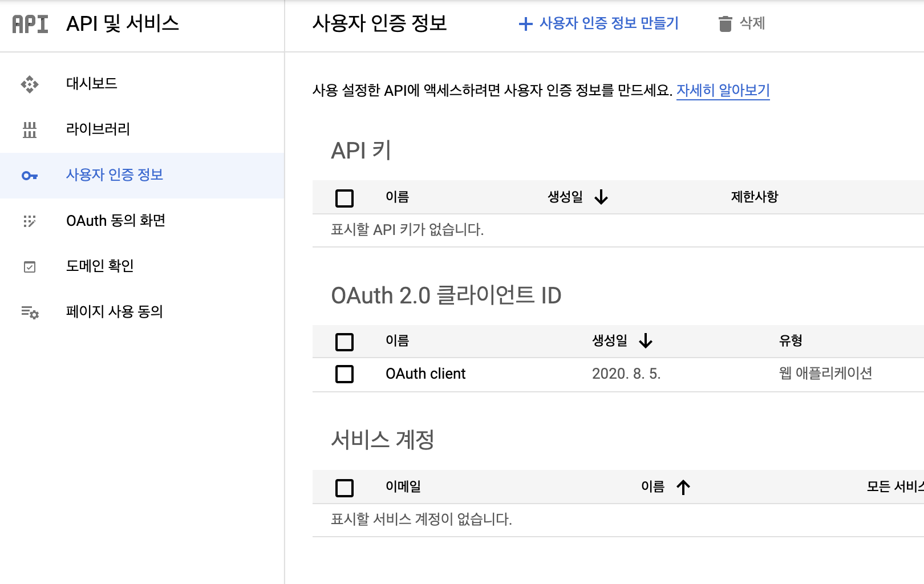Viewport: 924px width, 584px height.
Task: Click the 웹 애플리케이션 type cell
Action: pyautogui.click(x=826, y=374)
